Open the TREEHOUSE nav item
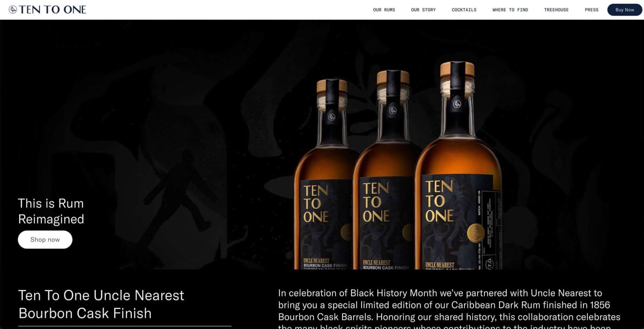 (556, 10)
